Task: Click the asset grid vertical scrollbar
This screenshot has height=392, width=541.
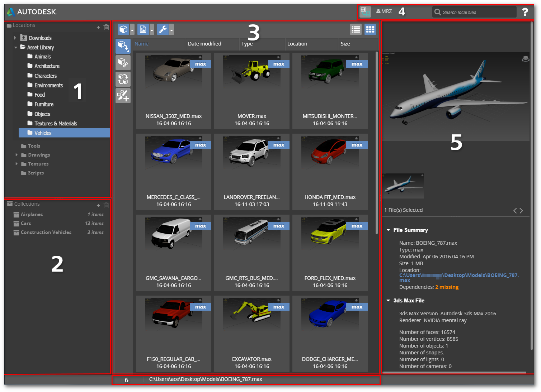Action: (377, 143)
